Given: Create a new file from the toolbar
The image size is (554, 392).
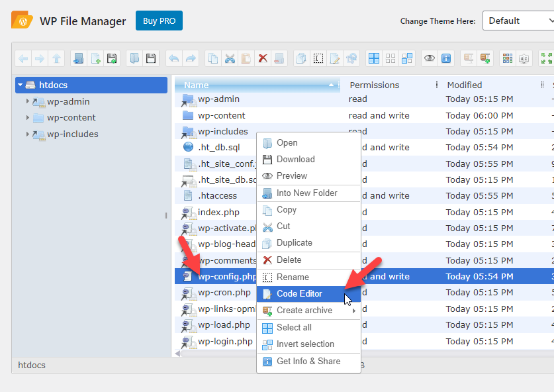Looking at the screenshot, I should pos(95,58).
